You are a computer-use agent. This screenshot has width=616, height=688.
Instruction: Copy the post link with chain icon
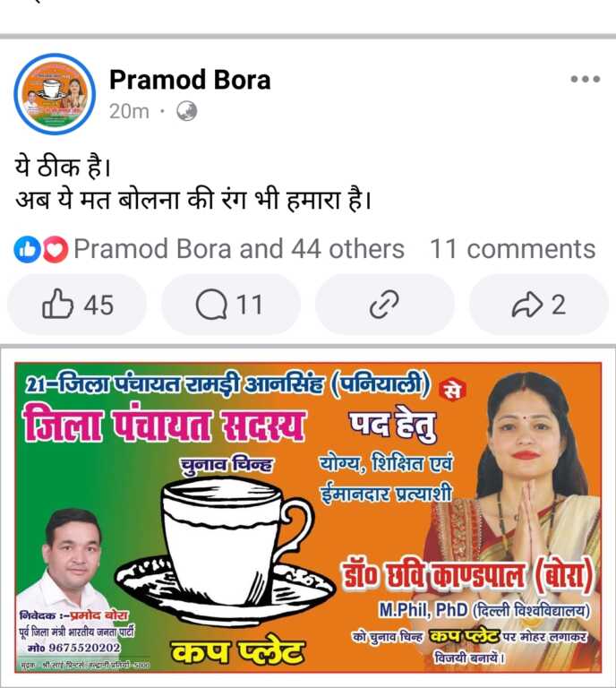[384, 304]
